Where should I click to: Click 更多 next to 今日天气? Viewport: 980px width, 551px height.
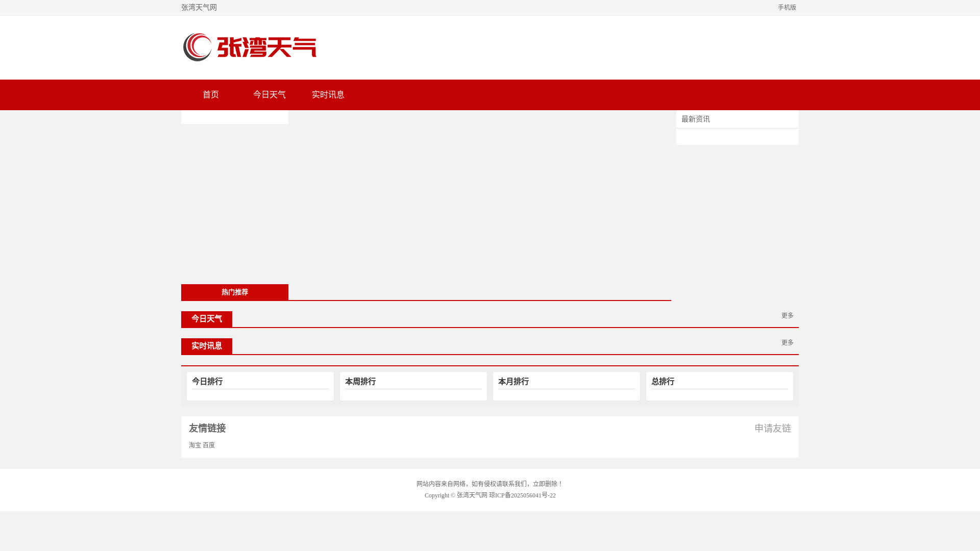[787, 316]
